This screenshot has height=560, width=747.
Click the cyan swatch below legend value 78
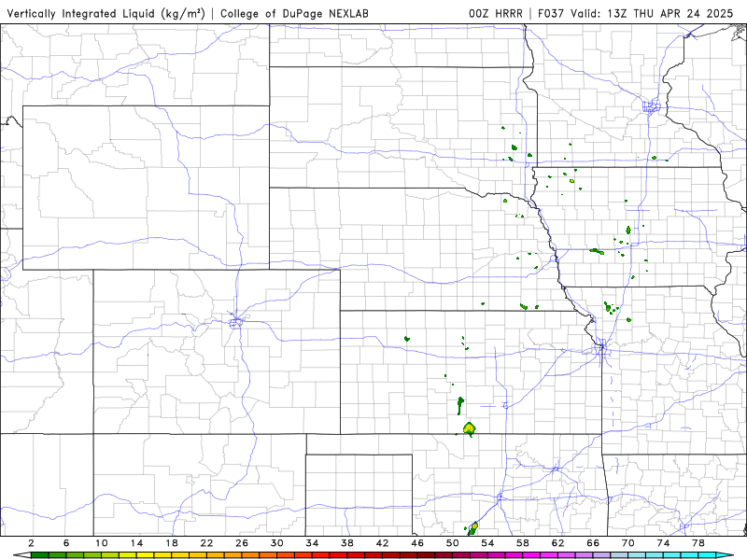click(x=707, y=555)
